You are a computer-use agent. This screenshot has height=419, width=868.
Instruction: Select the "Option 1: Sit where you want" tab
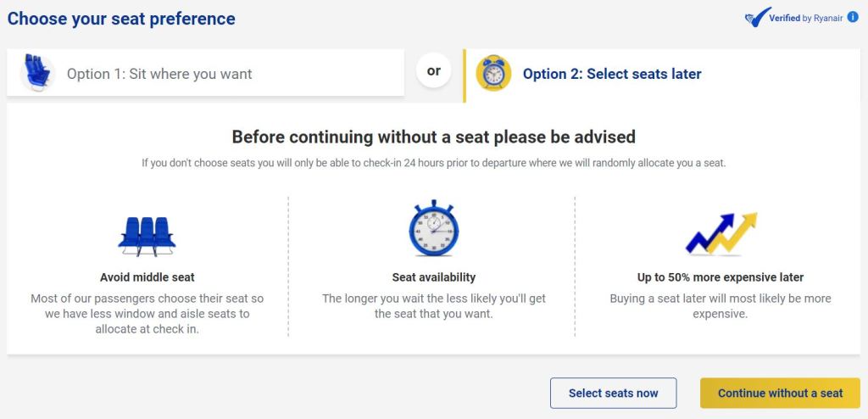[x=159, y=74]
